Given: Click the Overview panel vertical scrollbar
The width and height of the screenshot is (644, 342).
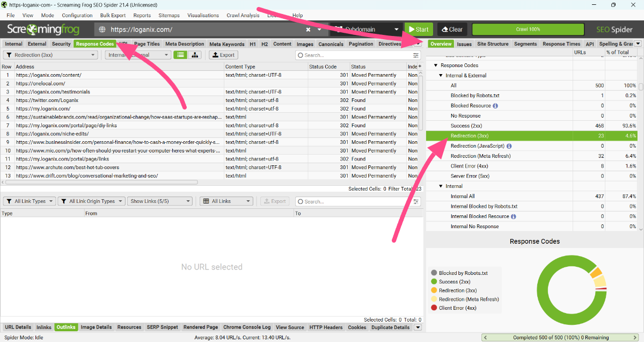Looking at the screenshot, I should [x=641, y=86].
